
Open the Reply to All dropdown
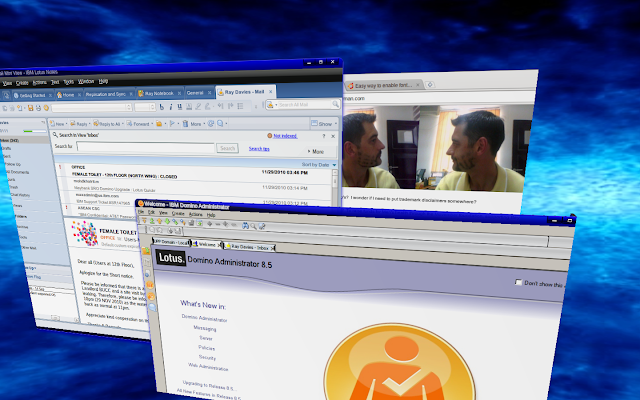(x=122, y=124)
